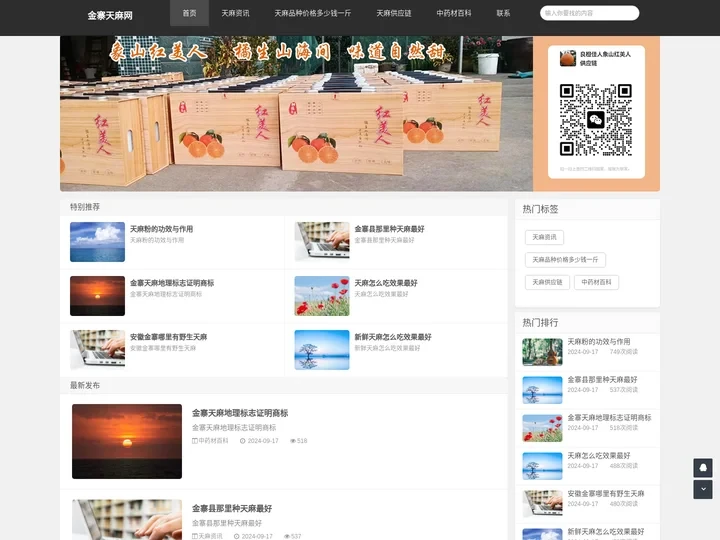
Task: Open recommended laptop thumbnail for 安徽金寨哪里有野生天麻
Action: tap(97, 350)
